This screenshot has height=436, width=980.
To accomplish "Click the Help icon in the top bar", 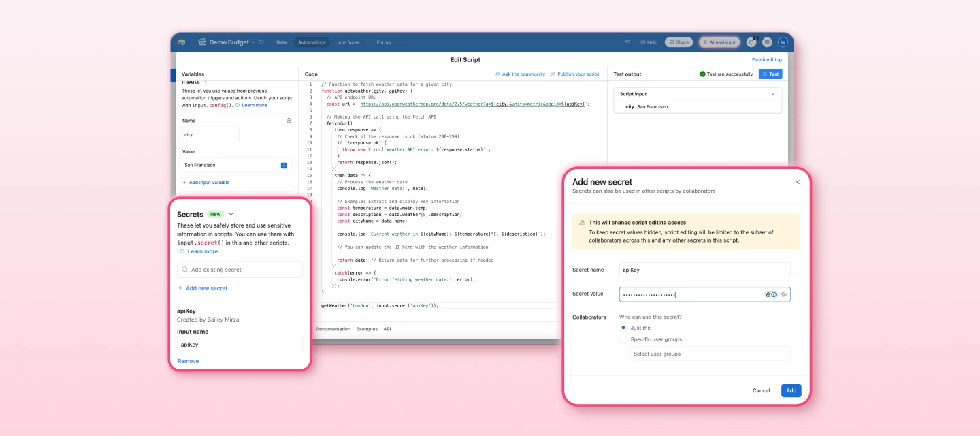I will pos(644,42).
